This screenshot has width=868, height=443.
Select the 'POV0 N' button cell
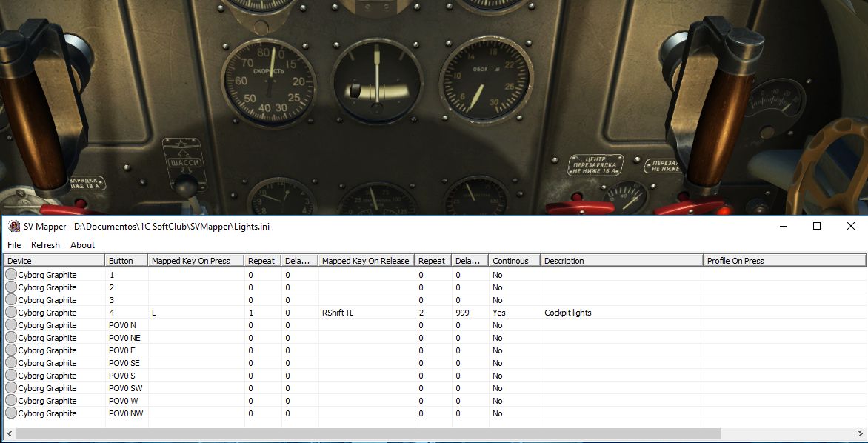(x=127, y=325)
